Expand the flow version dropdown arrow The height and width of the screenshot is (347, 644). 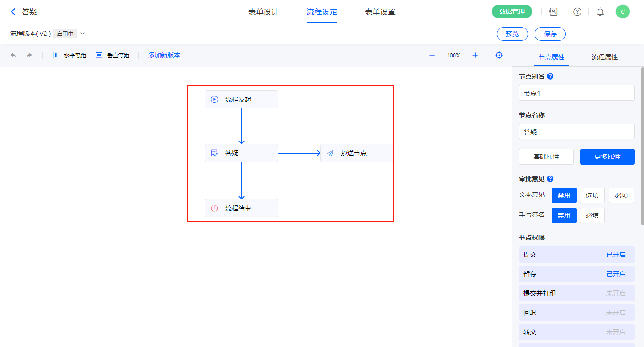coord(83,34)
